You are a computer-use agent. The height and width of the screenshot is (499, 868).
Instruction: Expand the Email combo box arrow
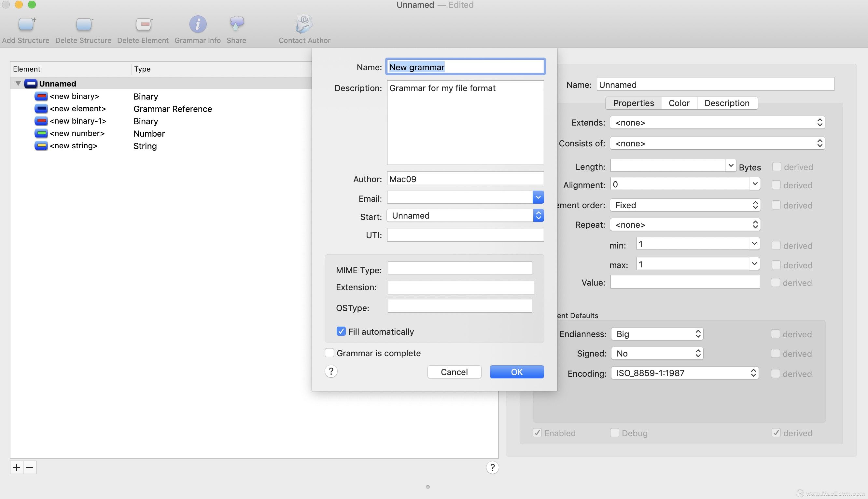[x=538, y=197]
